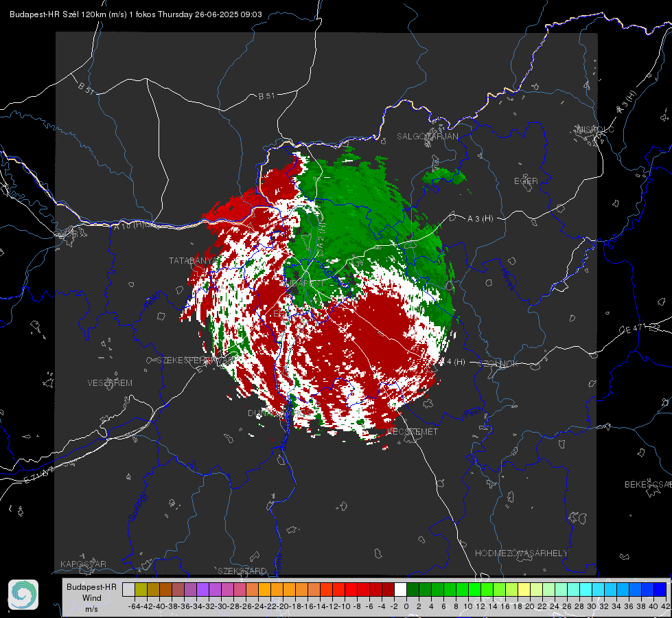The width and height of the screenshot is (672, 618).
Task: Click the DUNAÚJVÁROS city label
Action: pyautogui.click(x=280, y=413)
